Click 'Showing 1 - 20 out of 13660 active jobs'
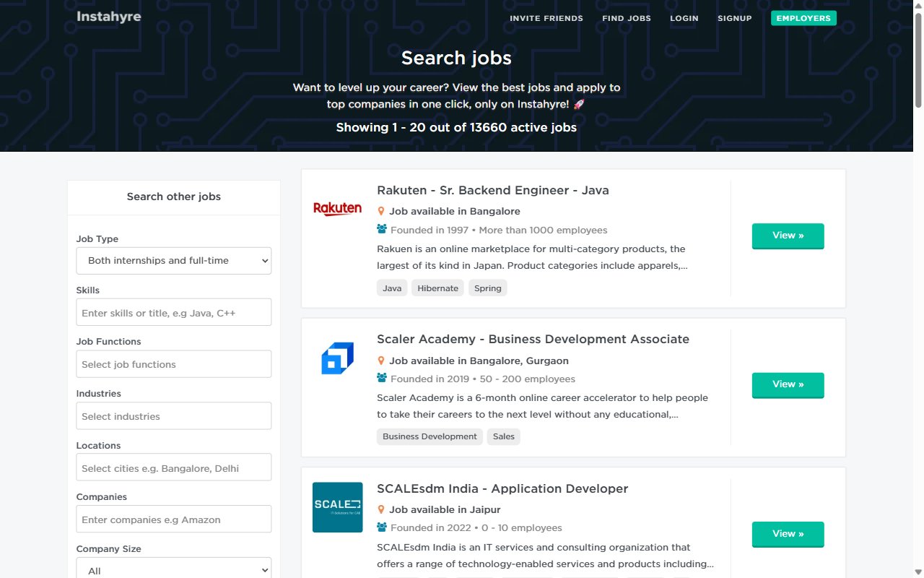Viewport: 924px width, 578px height. [x=456, y=128]
